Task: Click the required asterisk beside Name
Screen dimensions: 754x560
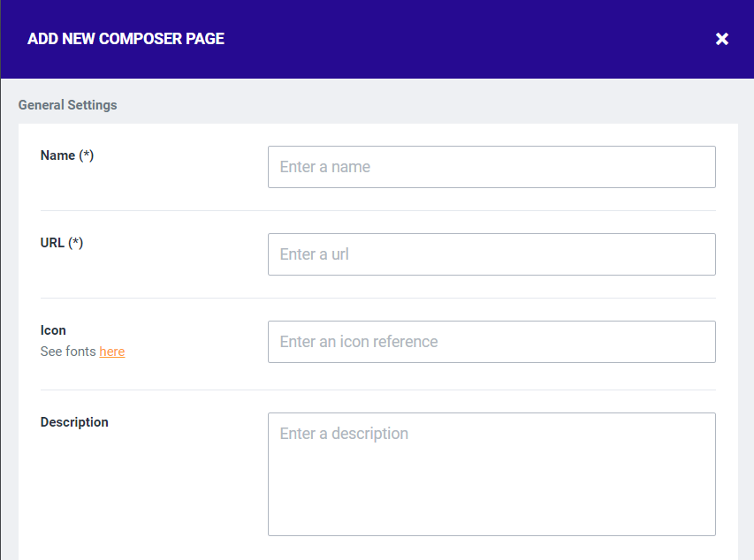Action: [87, 155]
